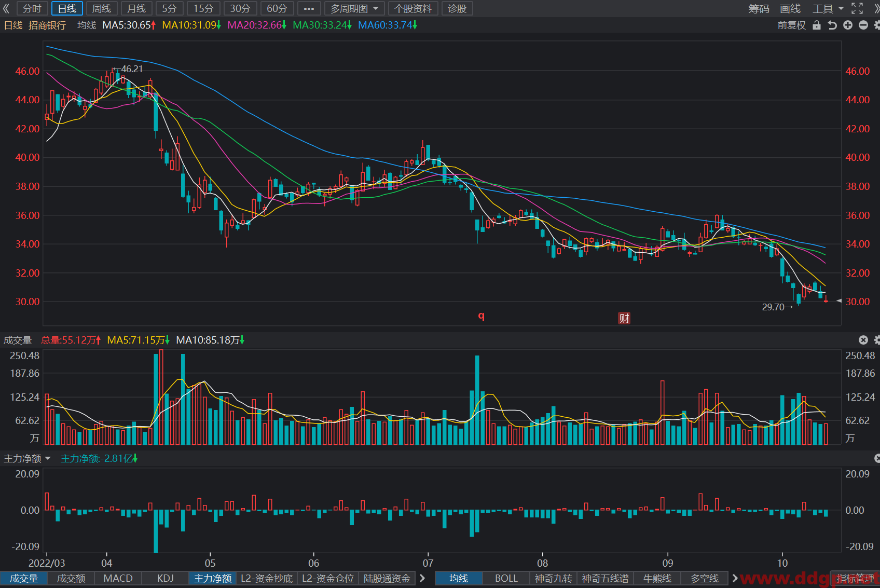
Task: Close the 主力净额 indicator panel
Action: click(x=877, y=458)
